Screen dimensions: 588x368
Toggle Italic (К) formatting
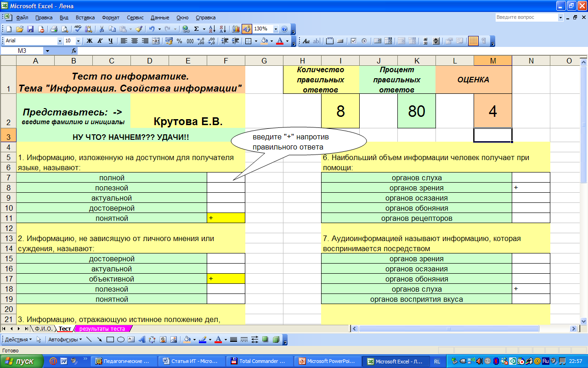(100, 41)
